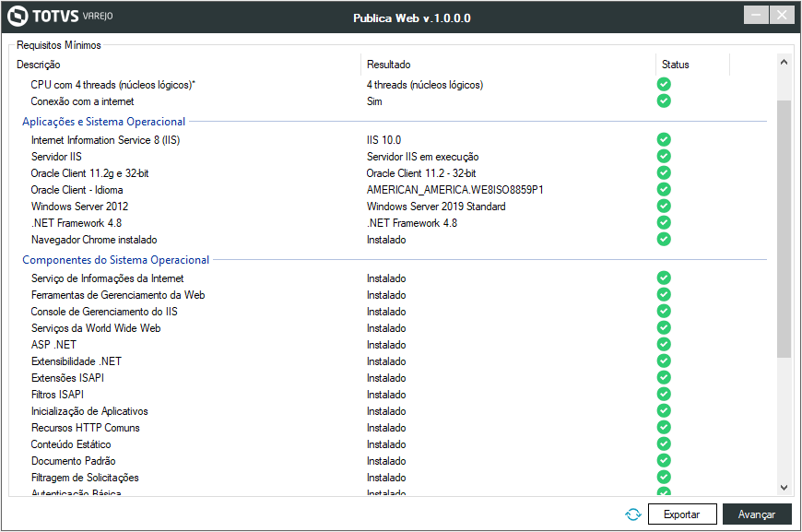Click the 4 threads (núcleos lógicos) result value
Image resolution: width=802 pixels, height=532 pixels.
tap(425, 85)
